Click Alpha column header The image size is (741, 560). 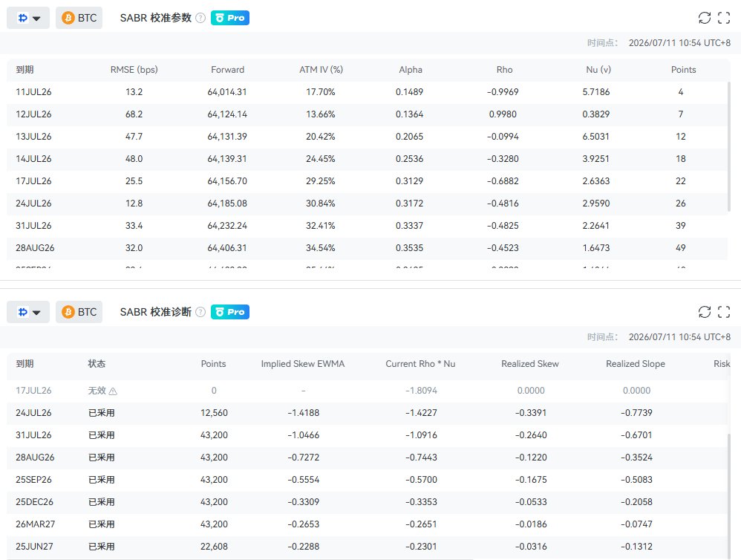pos(410,70)
